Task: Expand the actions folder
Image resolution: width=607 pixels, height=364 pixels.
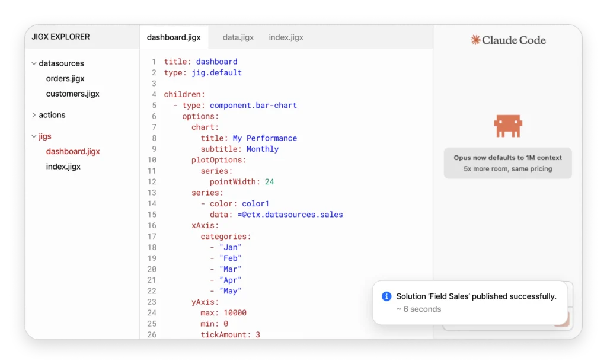Action: [34, 115]
